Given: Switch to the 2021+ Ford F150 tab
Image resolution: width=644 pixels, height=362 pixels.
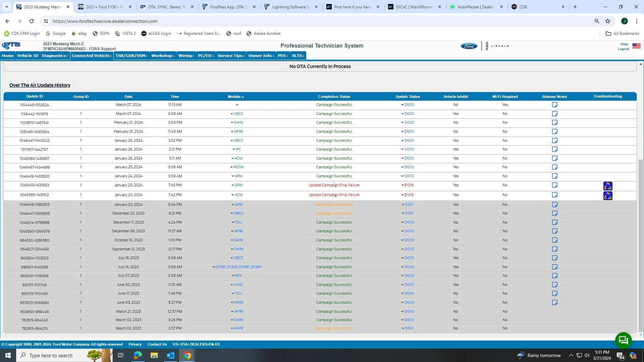Looking at the screenshot, I should coord(105,7).
